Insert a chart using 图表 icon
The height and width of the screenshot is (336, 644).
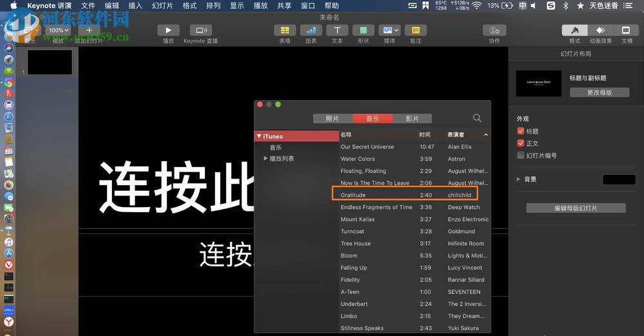point(311,30)
